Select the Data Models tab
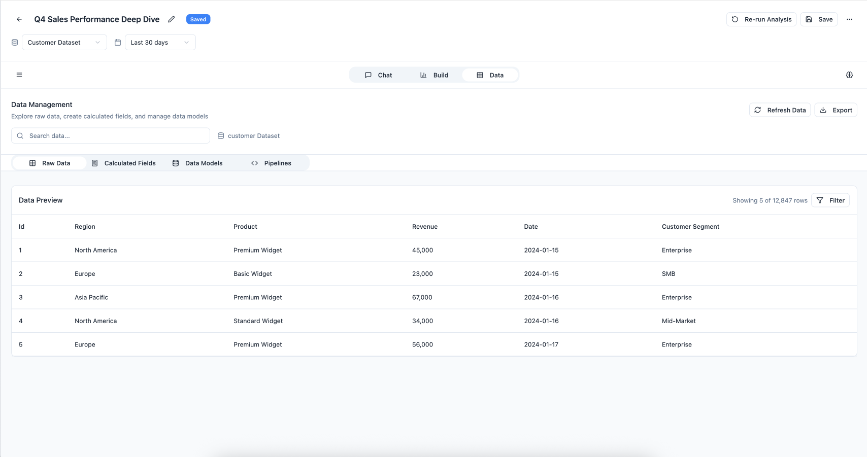The width and height of the screenshot is (868, 457). click(197, 163)
